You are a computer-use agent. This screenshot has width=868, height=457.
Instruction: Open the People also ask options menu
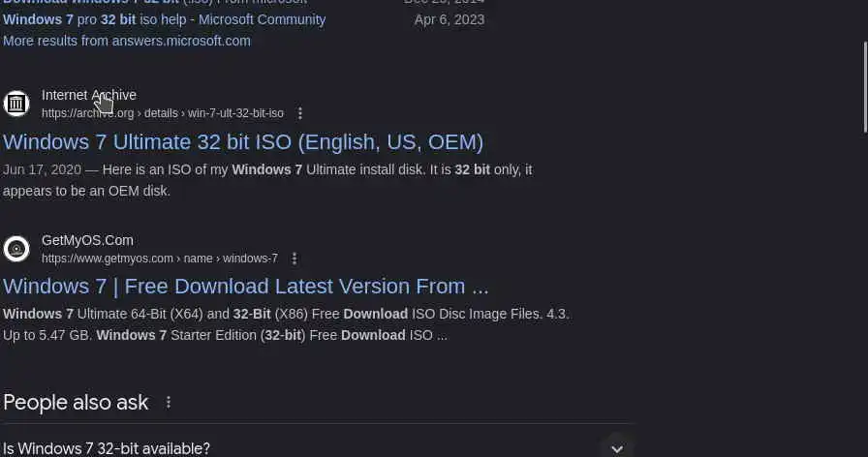tap(169, 403)
